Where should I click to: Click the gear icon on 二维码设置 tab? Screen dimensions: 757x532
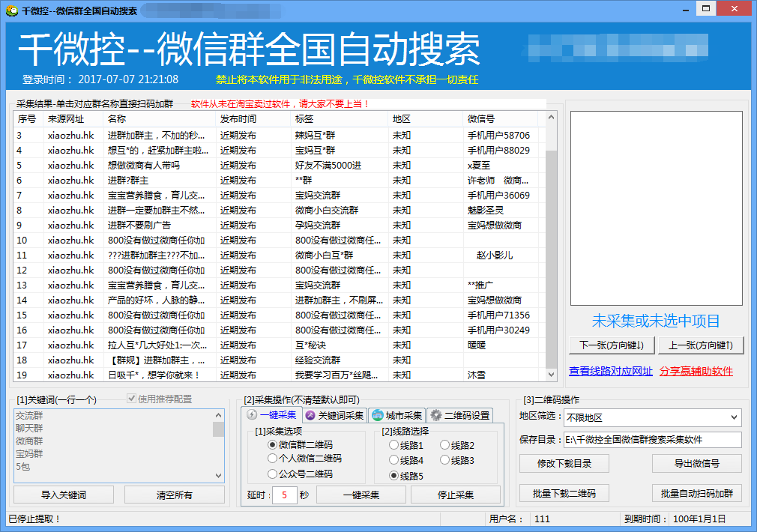(436, 415)
